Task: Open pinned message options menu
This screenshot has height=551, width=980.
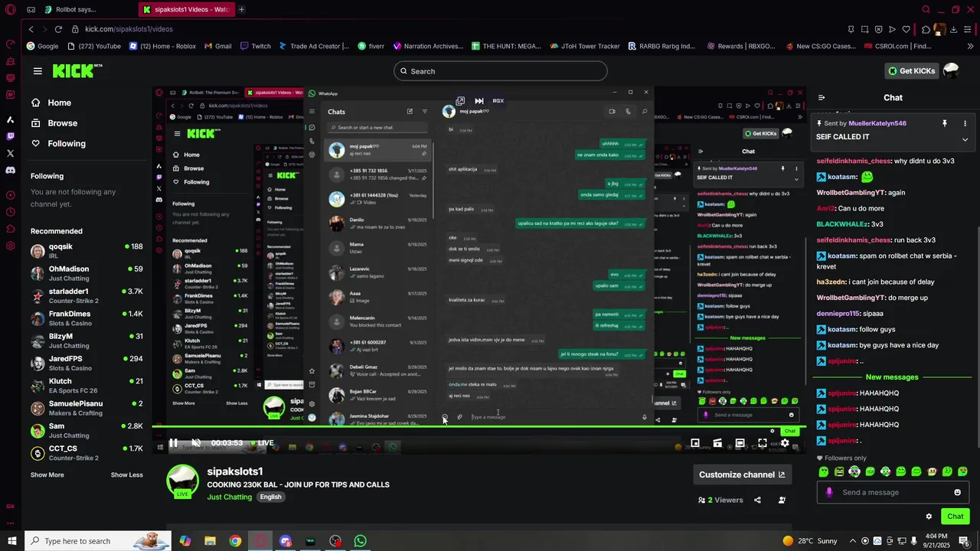Action: (965, 123)
